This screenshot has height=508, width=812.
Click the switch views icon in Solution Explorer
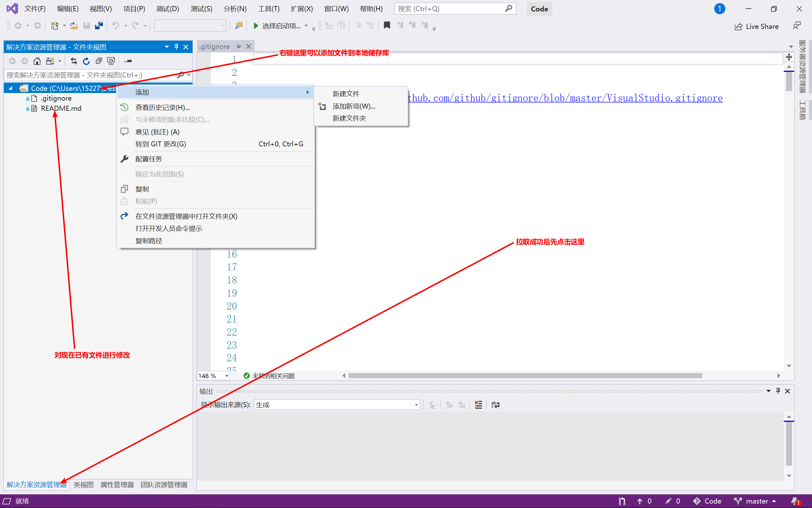pyautogui.click(x=50, y=61)
